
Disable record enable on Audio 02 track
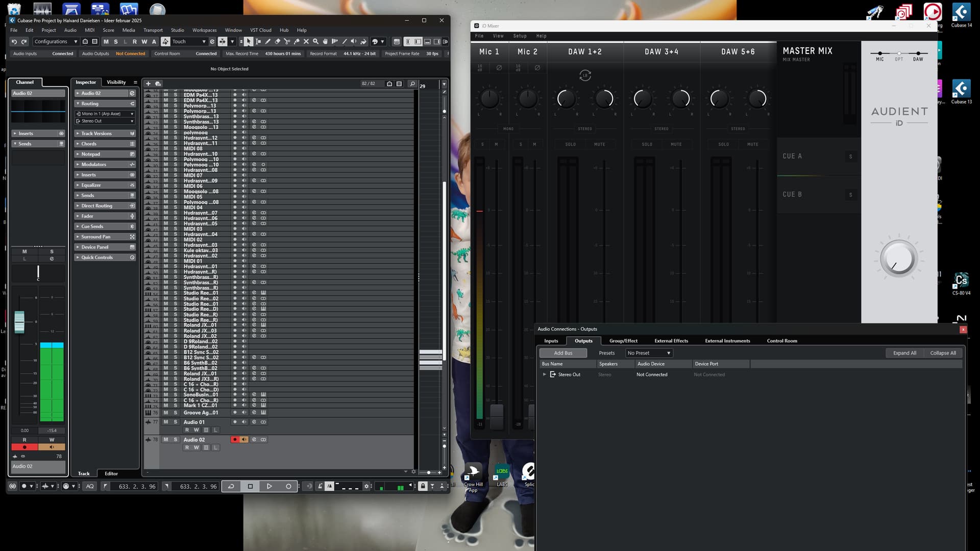[x=235, y=440]
